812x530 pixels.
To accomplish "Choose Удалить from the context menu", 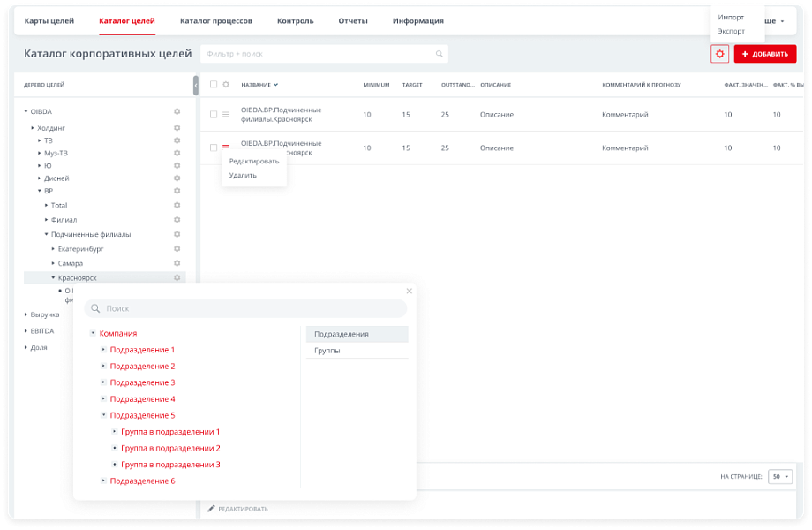I will (243, 175).
